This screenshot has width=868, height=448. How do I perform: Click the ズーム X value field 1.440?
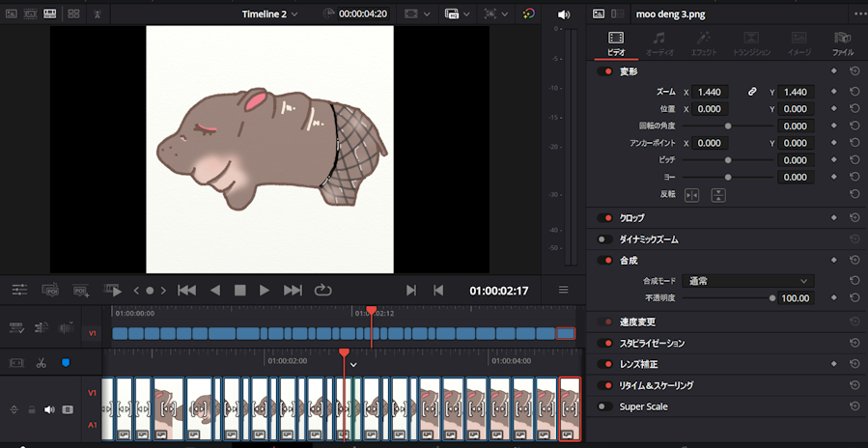710,92
